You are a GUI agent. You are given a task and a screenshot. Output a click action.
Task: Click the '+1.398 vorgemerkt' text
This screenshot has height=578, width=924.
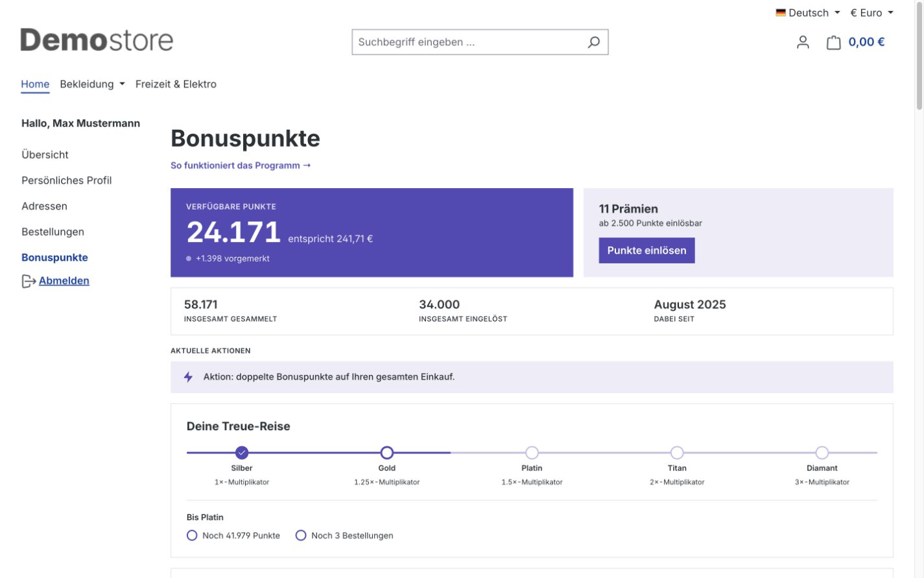click(x=233, y=258)
